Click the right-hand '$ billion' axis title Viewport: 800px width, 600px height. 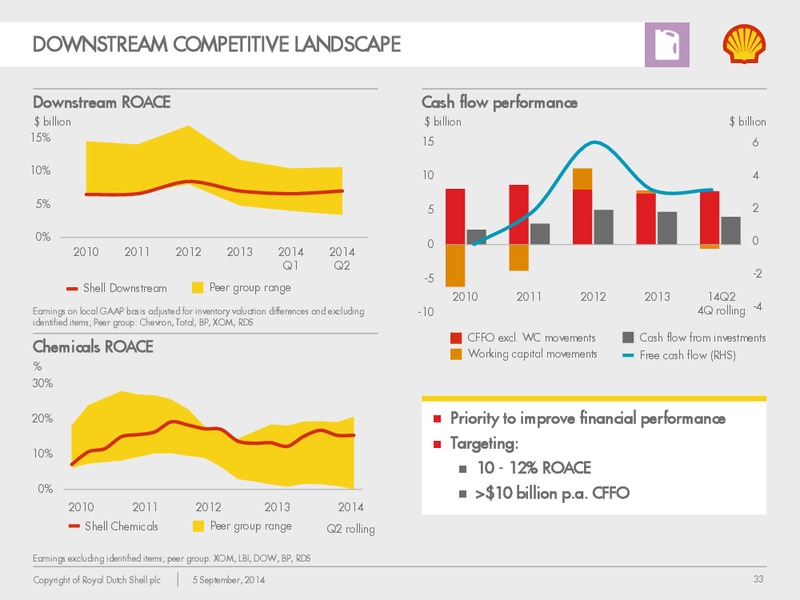747,122
